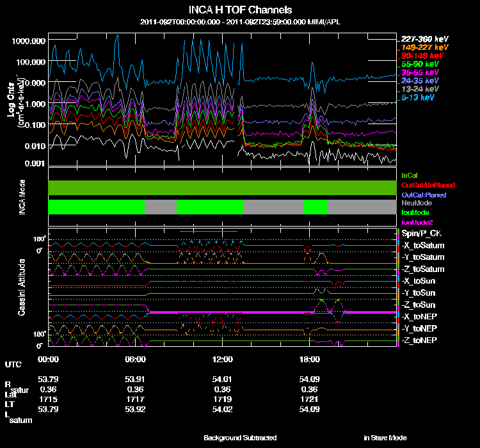Click the 06:00 UTC time tick label
Viewport: 480px width, 448px height.
(x=136, y=360)
